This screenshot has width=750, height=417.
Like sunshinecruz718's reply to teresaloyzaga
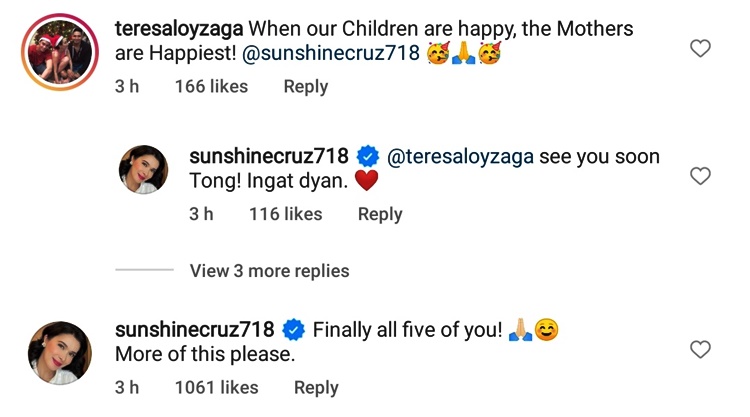[701, 176]
